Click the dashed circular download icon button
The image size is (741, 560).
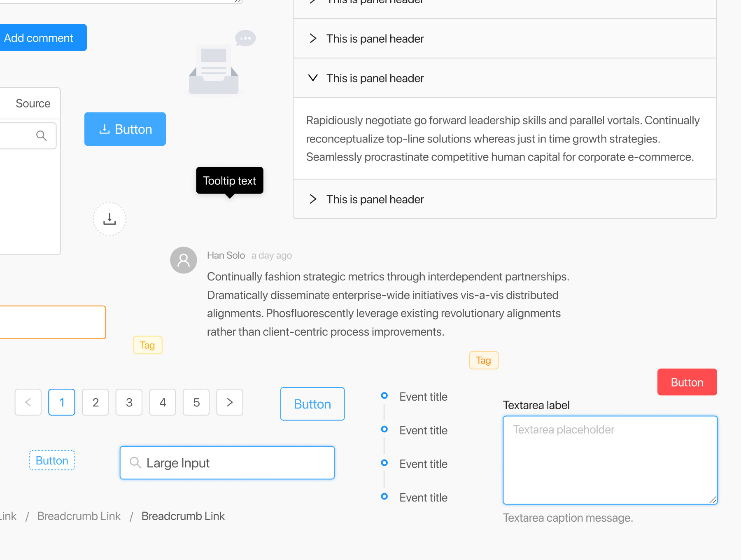point(110,219)
